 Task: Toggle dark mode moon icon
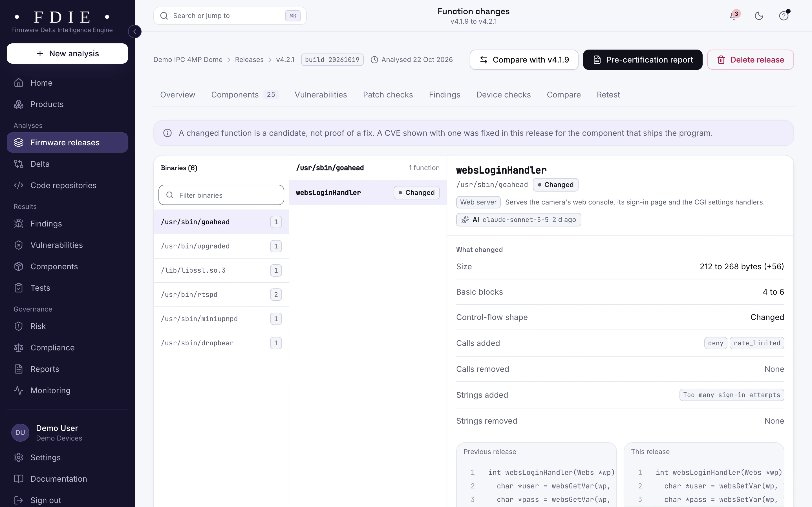click(759, 16)
